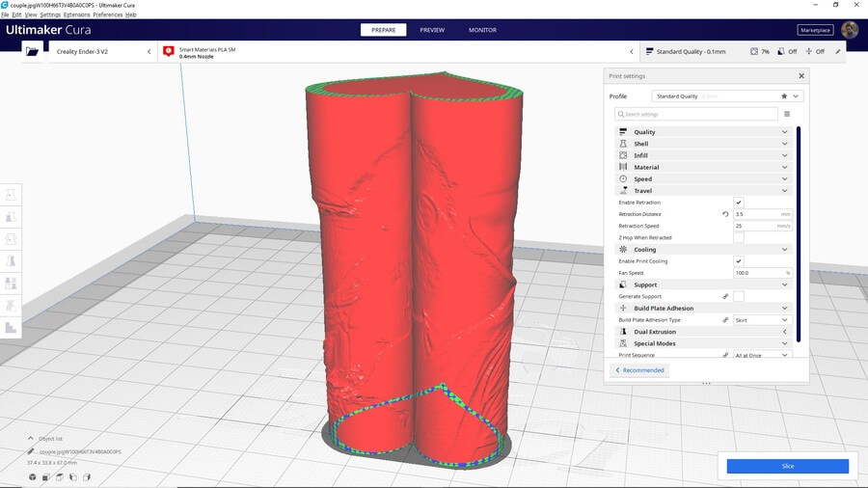Screen dimensions: 868x488
Task: Disable the Enable Retraction checkbox
Action: click(x=739, y=203)
